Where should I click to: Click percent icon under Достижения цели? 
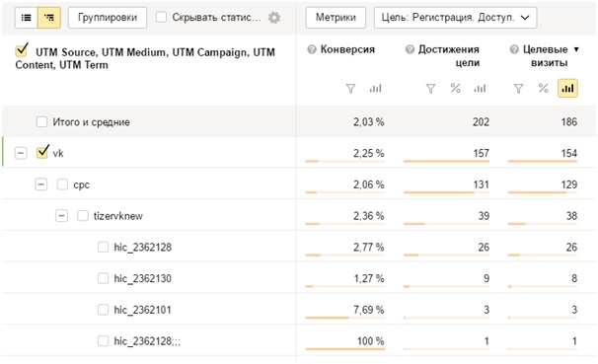pyautogui.click(x=455, y=89)
